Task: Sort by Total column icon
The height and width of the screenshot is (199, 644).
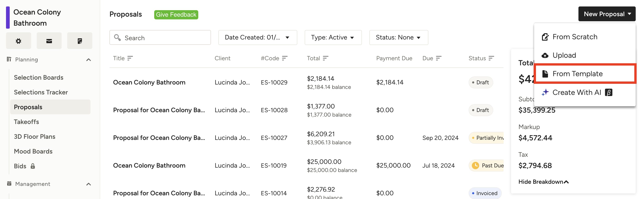Action: 325,58
